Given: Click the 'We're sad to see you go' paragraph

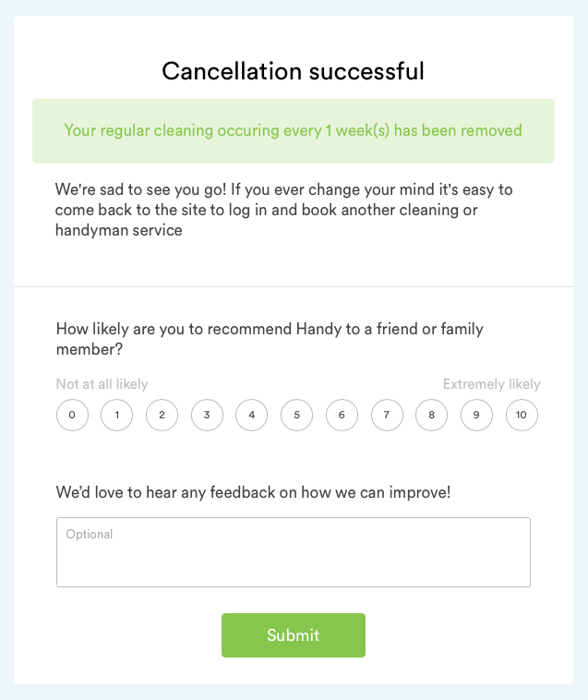Looking at the screenshot, I should (283, 210).
